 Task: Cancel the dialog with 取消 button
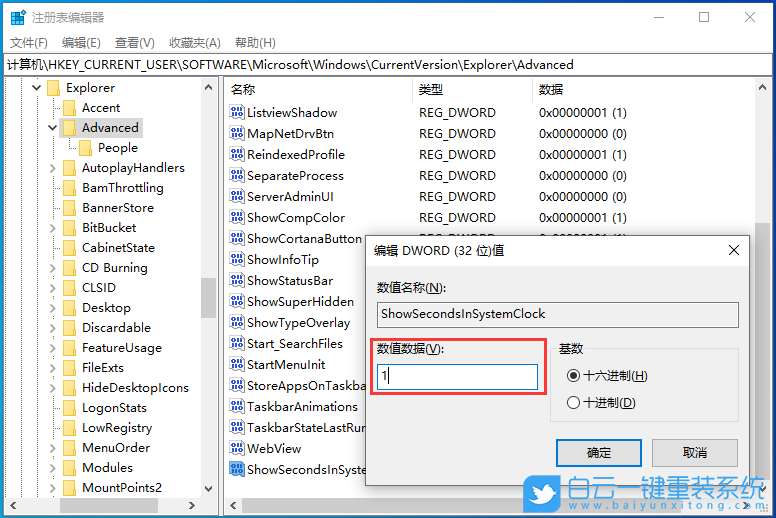[694, 453]
